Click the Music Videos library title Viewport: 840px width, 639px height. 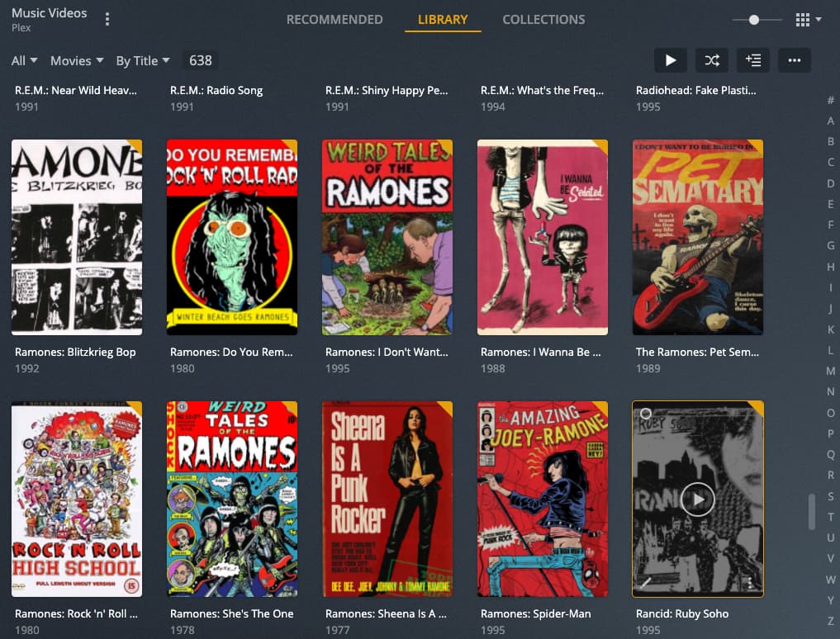[50, 13]
